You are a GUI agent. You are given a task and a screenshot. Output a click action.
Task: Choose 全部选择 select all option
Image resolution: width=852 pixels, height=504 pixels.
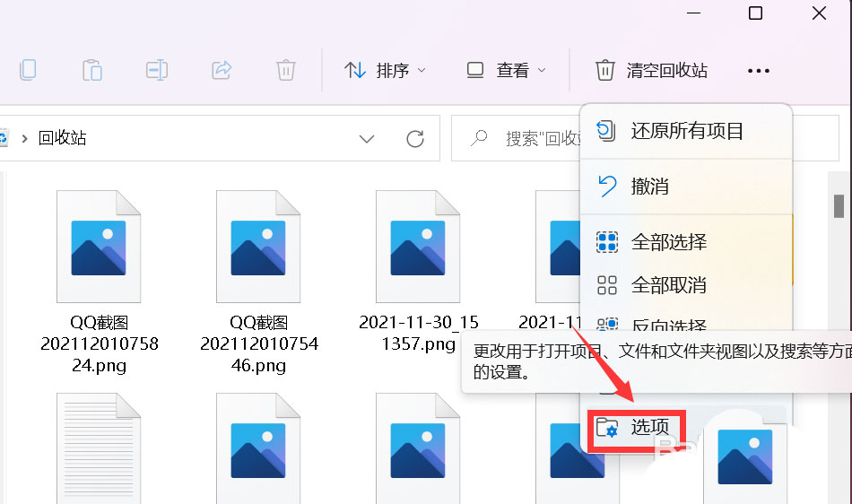click(x=686, y=241)
